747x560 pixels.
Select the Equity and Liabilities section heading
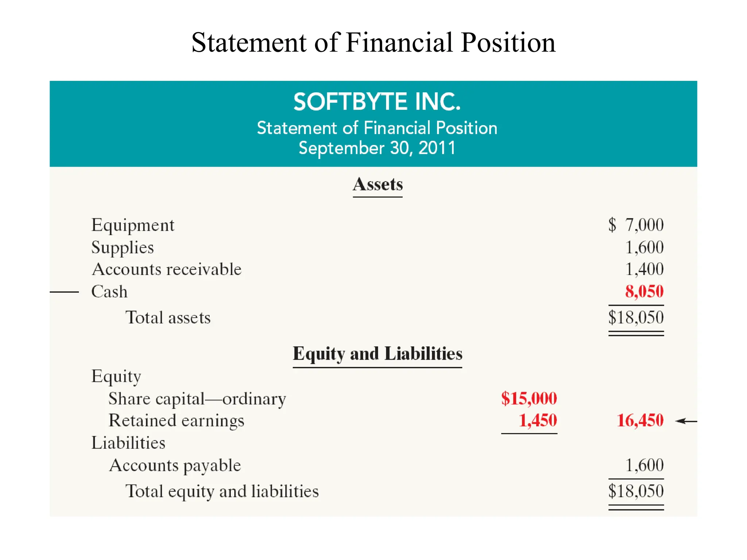(x=378, y=354)
